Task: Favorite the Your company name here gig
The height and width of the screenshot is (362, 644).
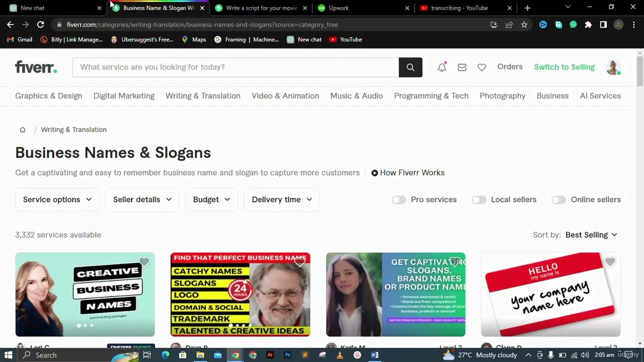Action: [x=610, y=262]
